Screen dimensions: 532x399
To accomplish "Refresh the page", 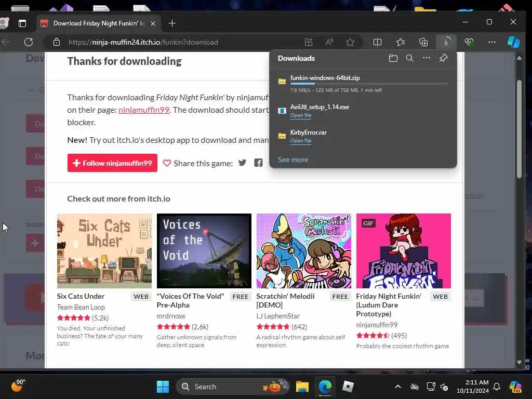I will pos(29,42).
